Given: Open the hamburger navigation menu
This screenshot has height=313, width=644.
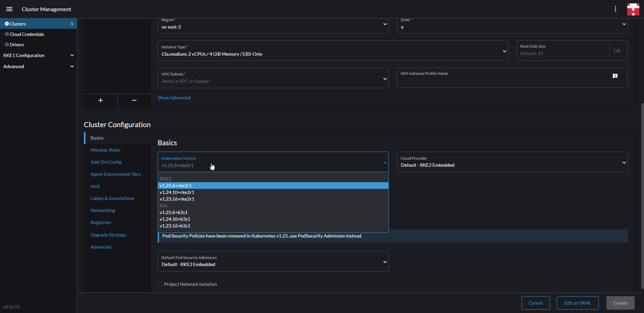Looking at the screenshot, I should (9, 9).
